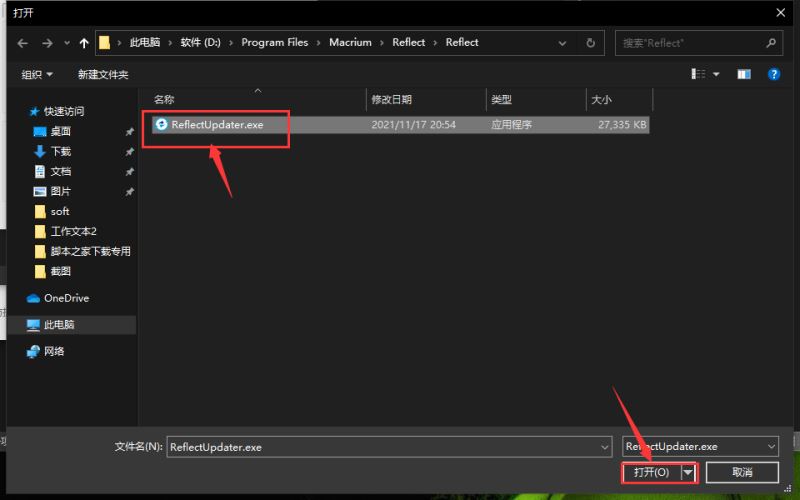Expand the 文件名 field dropdown arrow
The width and height of the screenshot is (800, 500).
pyautogui.click(x=605, y=447)
